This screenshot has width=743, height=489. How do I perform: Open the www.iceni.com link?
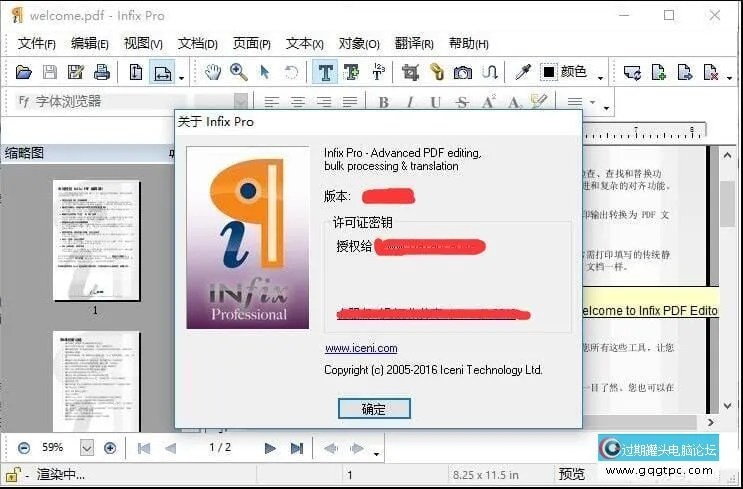[x=361, y=348]
